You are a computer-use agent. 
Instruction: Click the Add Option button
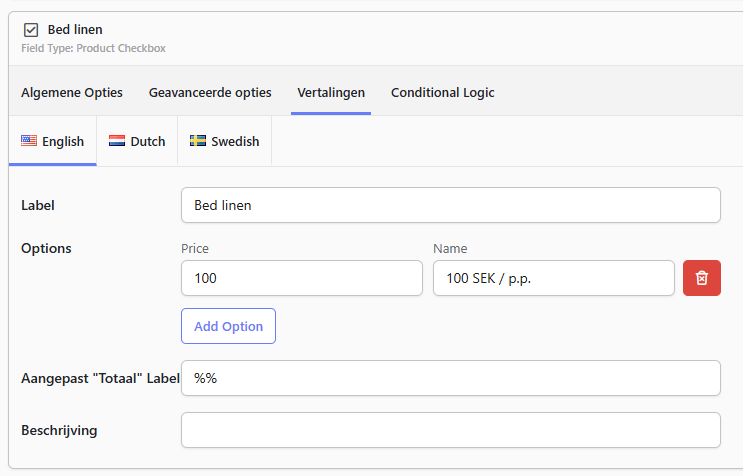pos(228,326)
